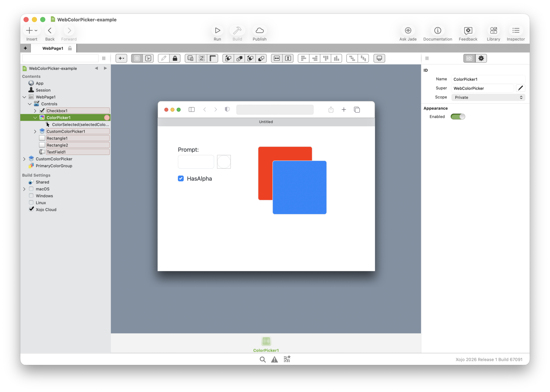550x392 pixels.
Task: Collapse the WebPage1 tree node
Action: tap(24, 97)
